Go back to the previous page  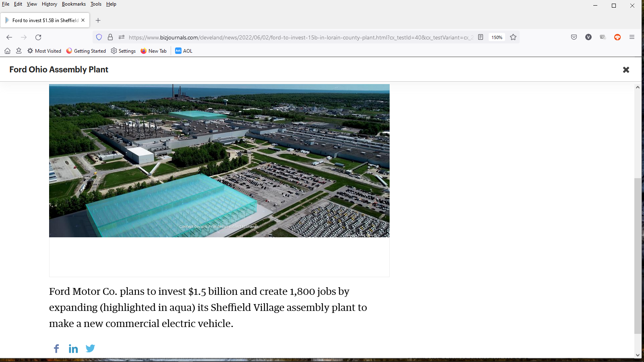pyautogui.click(x=9, y=37)
